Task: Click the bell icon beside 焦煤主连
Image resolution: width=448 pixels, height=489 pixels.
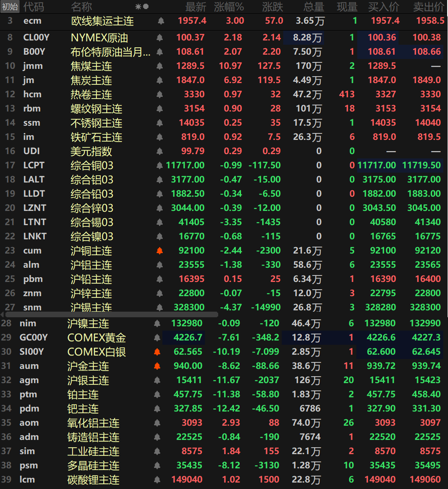Action: [160, 66]
